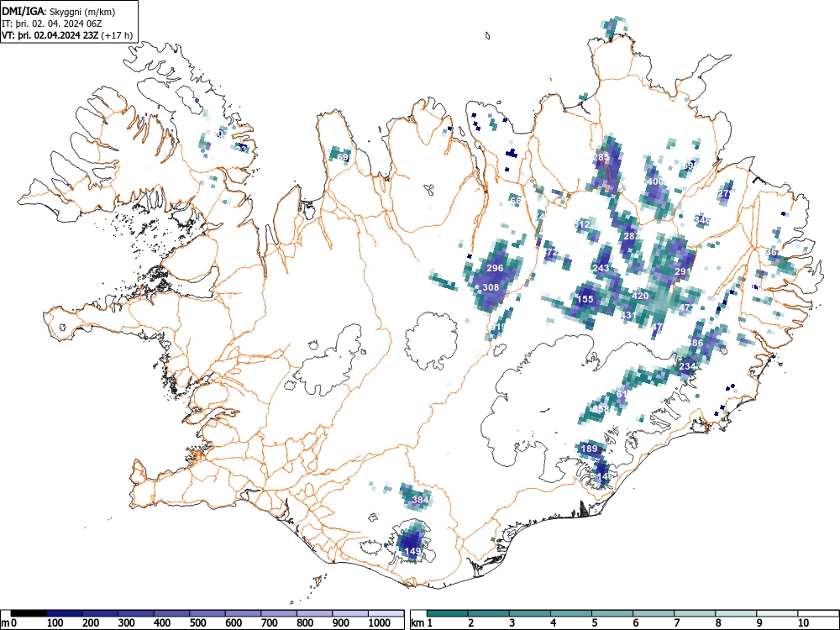Image resolution: width=840 pixels, height=630 pixels.
Task: Click the 900–1000 m pale swatch
Action: click(350, 613)
